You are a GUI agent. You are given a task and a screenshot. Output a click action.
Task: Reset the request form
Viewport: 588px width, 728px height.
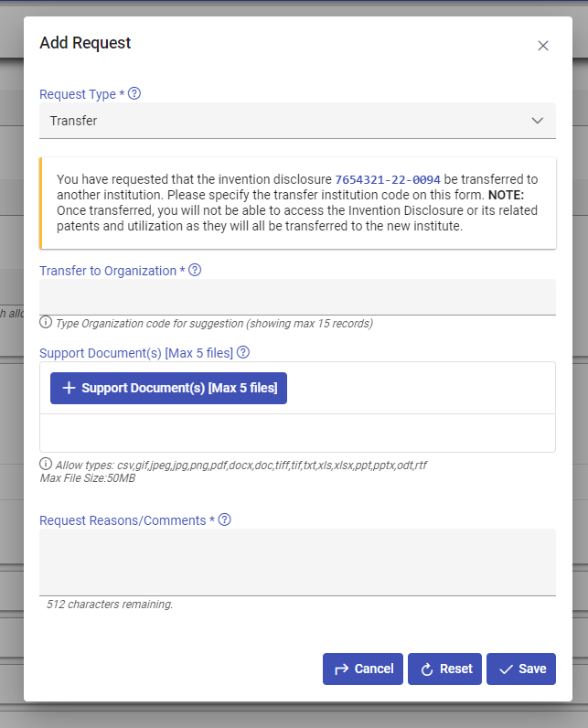pyautogui.click(x=445, y=669)
